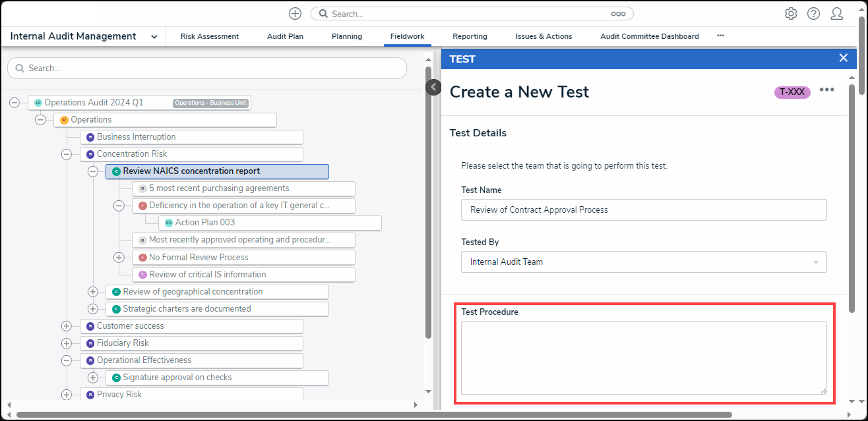Screen dimensions: 868x421
Task: Select the Action Plan 003 tree item
Action: [x=204, y=223]
